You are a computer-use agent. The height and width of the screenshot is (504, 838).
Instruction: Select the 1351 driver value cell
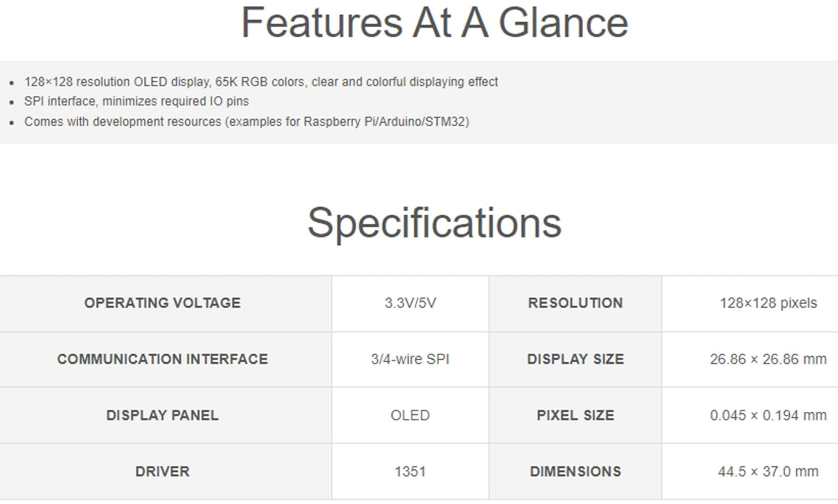(410, 472)
